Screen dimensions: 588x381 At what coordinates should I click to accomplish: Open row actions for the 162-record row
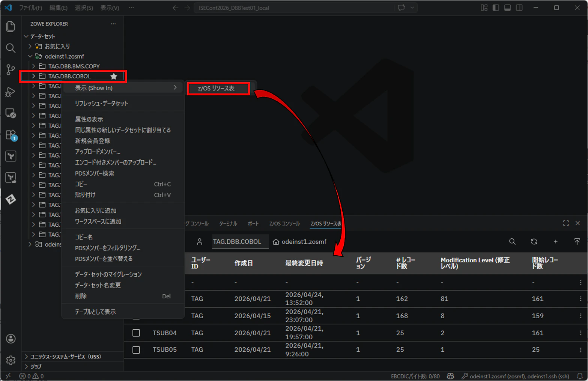[580, 299]
